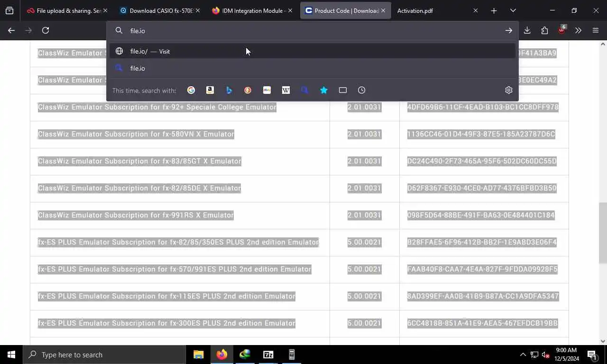Image resolution: width=607 pixels, height=364 pixels.
Task: Open the Firefox application hamburger menu
Action: (596, 30)
